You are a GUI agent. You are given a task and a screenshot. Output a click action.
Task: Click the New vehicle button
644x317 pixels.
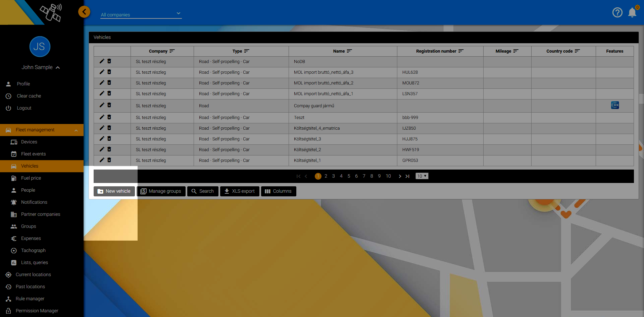(114, 191)
